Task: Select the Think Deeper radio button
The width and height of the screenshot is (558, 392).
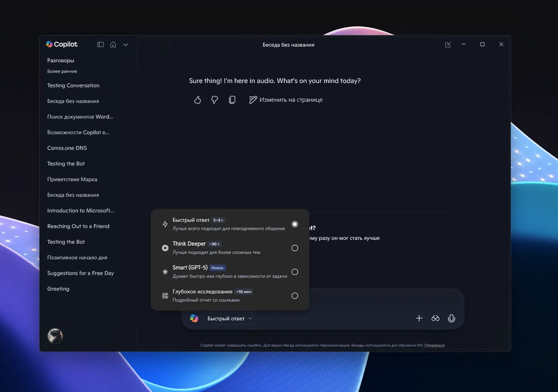Action: tap(295, 248)
